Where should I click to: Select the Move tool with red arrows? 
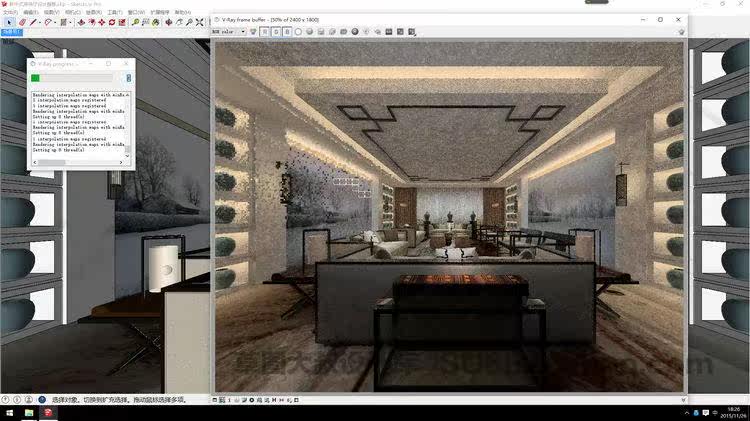click(x=102, y=22)
